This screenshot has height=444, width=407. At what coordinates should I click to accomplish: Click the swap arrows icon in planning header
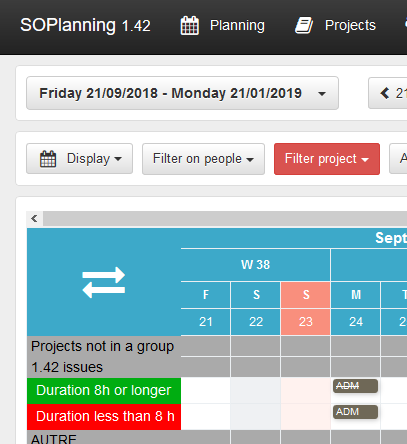[104, 282]
